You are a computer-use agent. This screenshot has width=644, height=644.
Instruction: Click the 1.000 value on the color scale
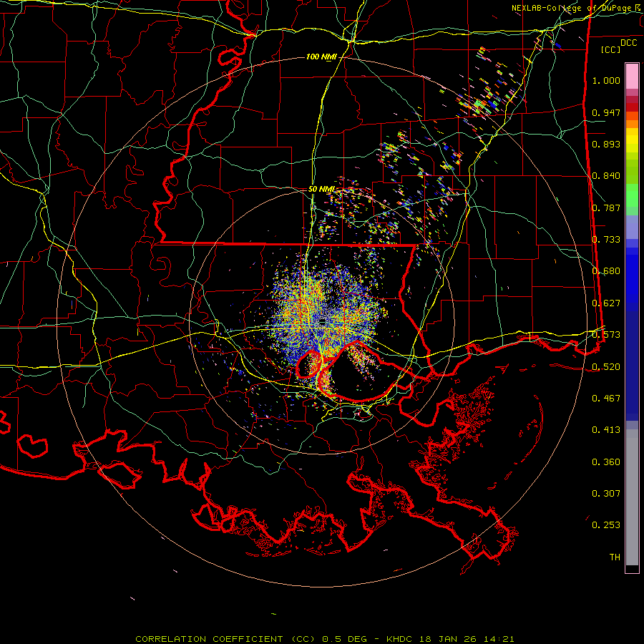pos(606,80)
